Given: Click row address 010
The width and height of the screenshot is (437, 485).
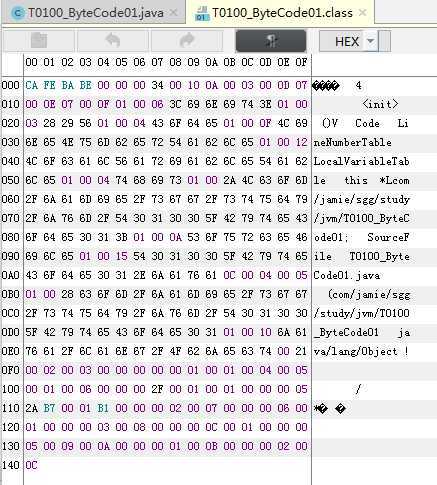Looking at the screenshot, I should (11, 104).
